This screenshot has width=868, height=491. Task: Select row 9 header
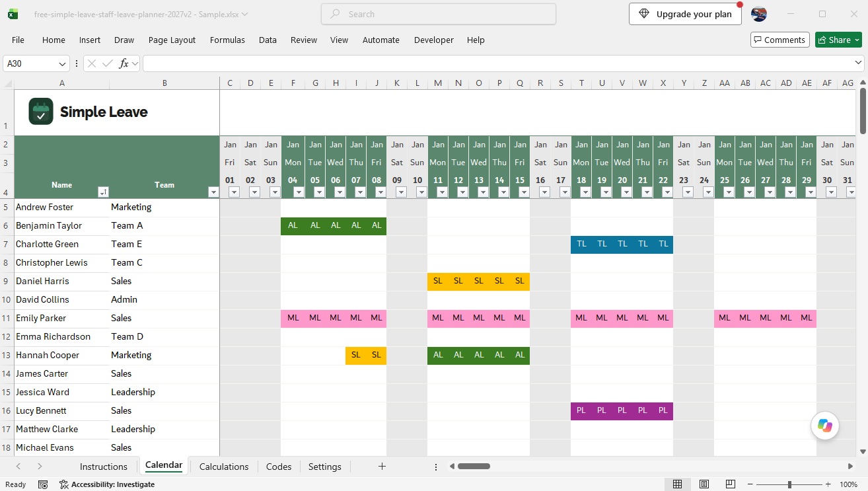pos(7,282)
